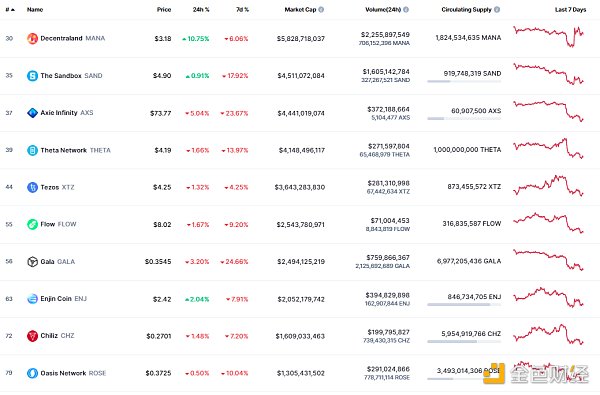600x395 pixels.
Task: Sort the table by 7d % column
Action: point(243,10)
